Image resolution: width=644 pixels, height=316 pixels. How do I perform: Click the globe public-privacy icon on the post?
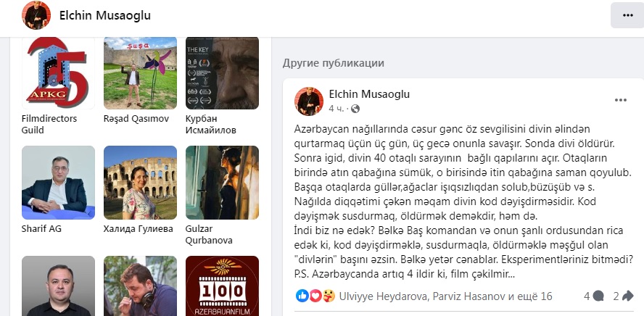click(x=355, y=109)
